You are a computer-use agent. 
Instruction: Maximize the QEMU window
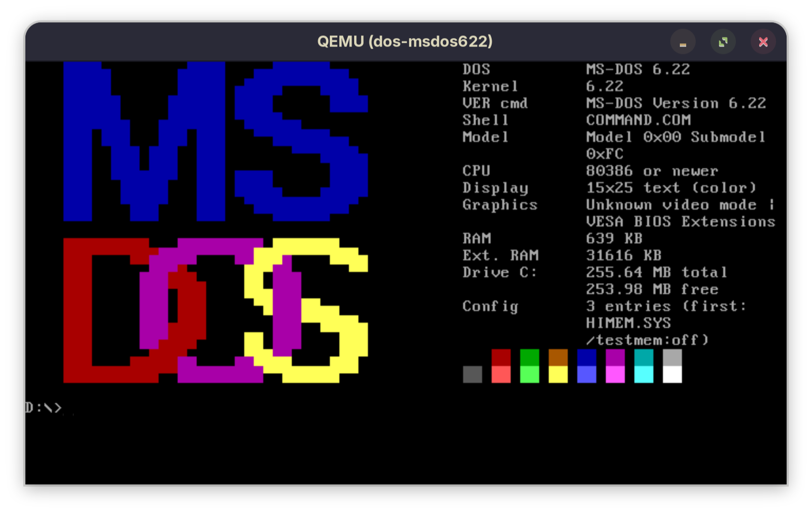click(x=723, y=42)
